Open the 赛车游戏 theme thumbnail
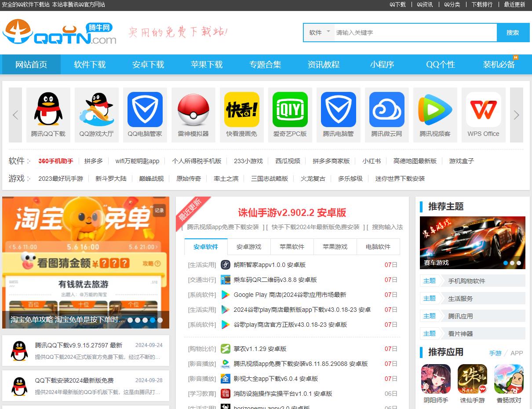 pyautogui.click(x=473, y=243)
